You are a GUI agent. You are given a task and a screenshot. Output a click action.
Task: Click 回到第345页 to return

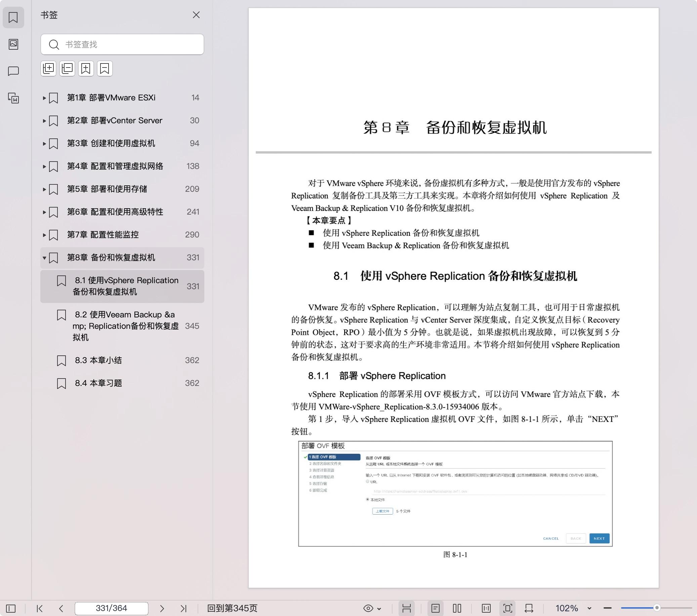click(x=232, y=608)
